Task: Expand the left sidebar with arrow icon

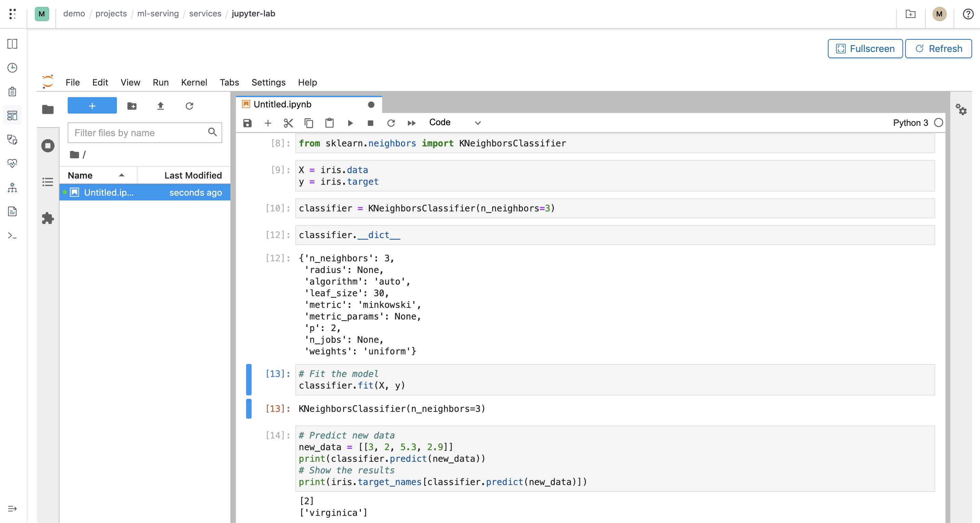Action: coord(13,509)
